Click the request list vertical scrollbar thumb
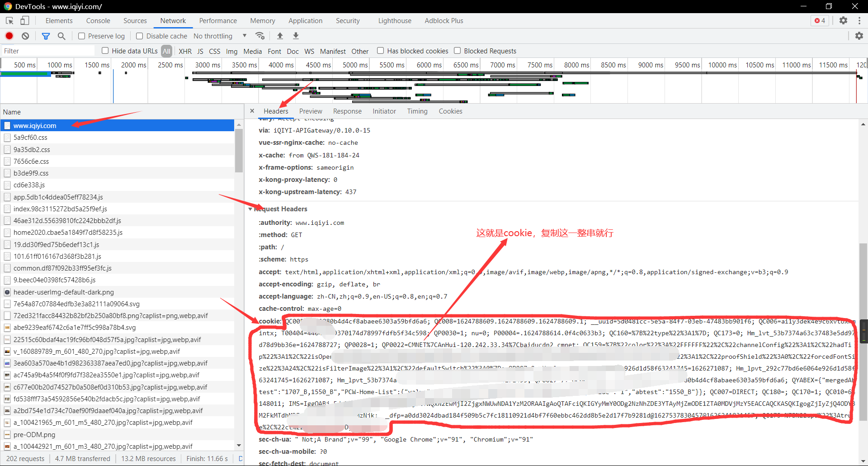This screenshot has height=466, width=868. (239, 150)
